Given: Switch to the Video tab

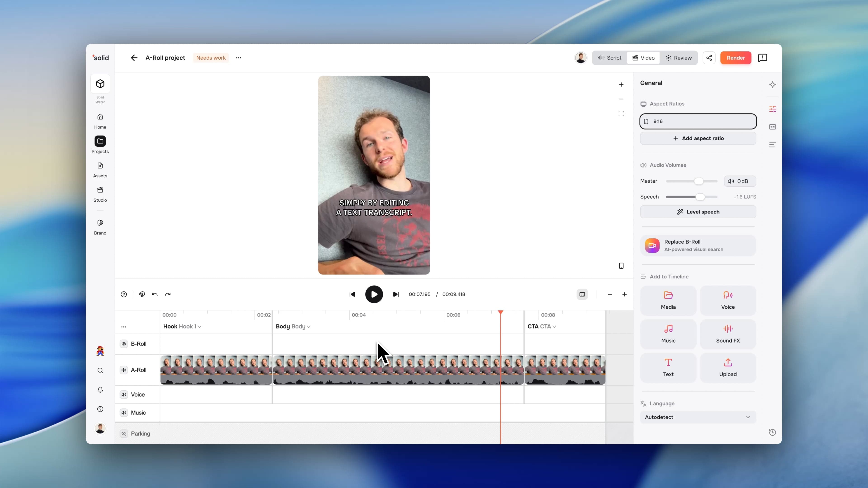Looking at the screenshot, I should pyautogui.click(x=643, y=58).
